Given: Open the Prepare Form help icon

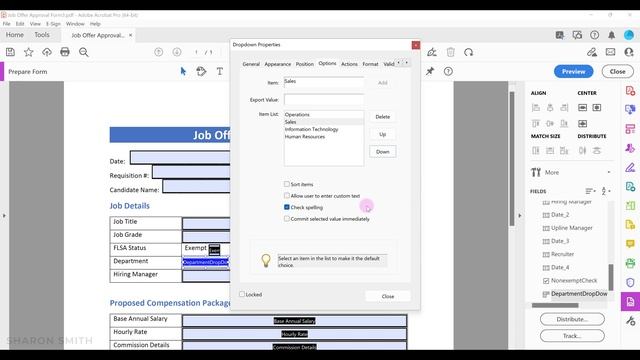Looking at the screenshot, I should pyautogui.click(x=448, y=71).
